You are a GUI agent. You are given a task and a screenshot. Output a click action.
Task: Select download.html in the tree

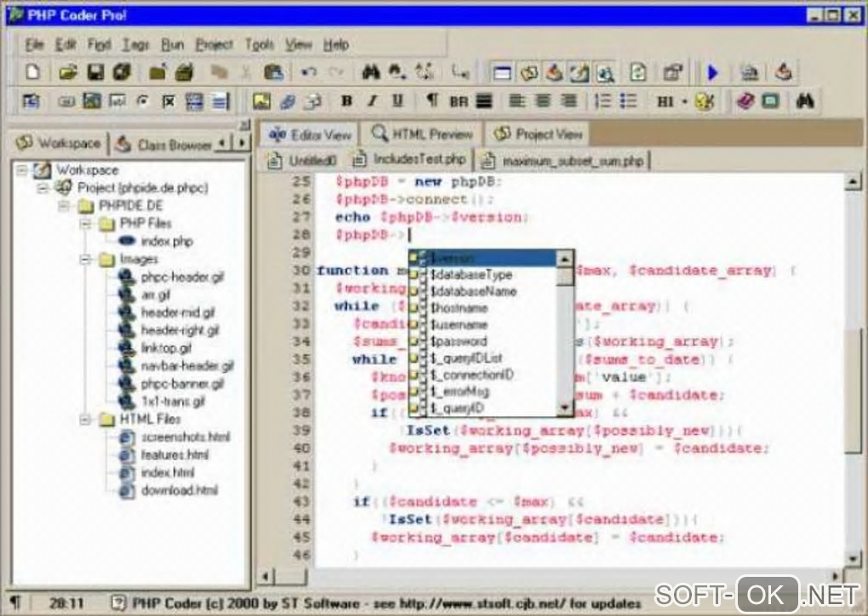pyautogui.click(x=180, y=490)
